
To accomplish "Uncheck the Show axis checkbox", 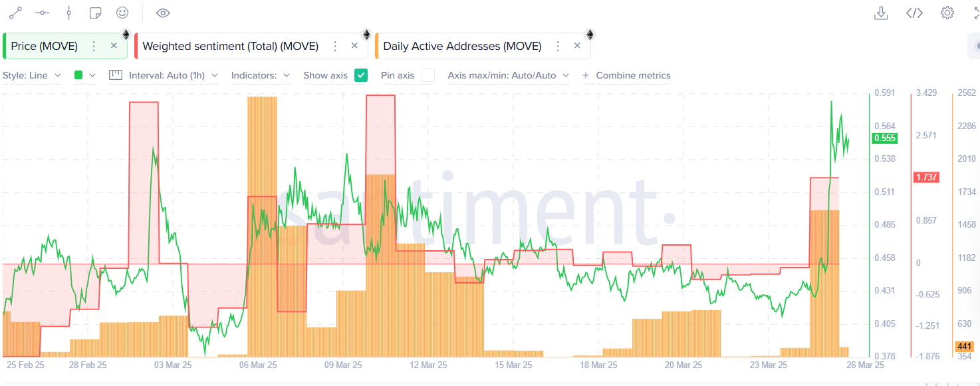I will click(x=361, y=75).
